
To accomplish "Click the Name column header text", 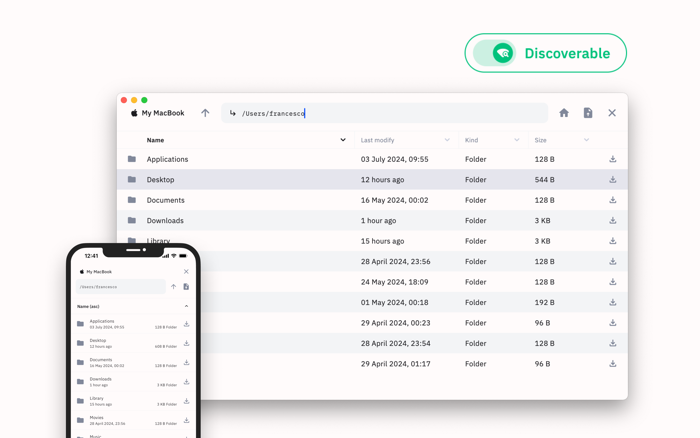I will click(155, 140).
